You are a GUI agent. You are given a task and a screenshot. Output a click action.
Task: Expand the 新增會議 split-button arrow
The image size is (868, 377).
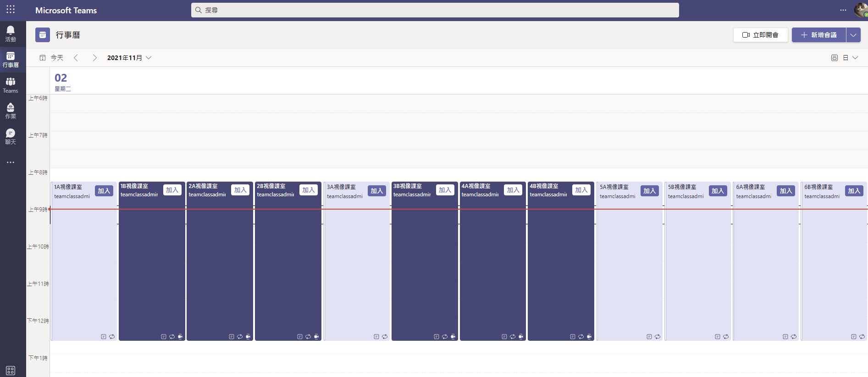point(853,35)
